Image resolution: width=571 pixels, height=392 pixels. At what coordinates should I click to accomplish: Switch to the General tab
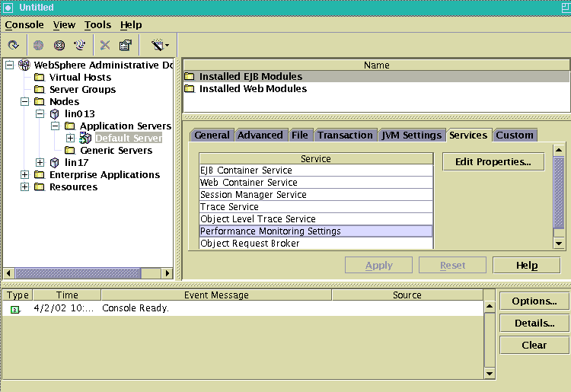212,135
